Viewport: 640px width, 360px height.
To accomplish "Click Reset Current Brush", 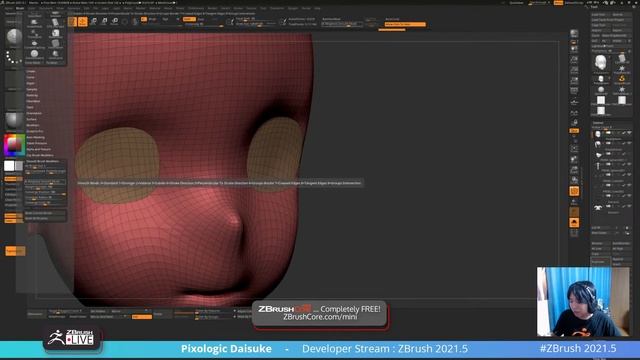I will (x=45, y=213).
